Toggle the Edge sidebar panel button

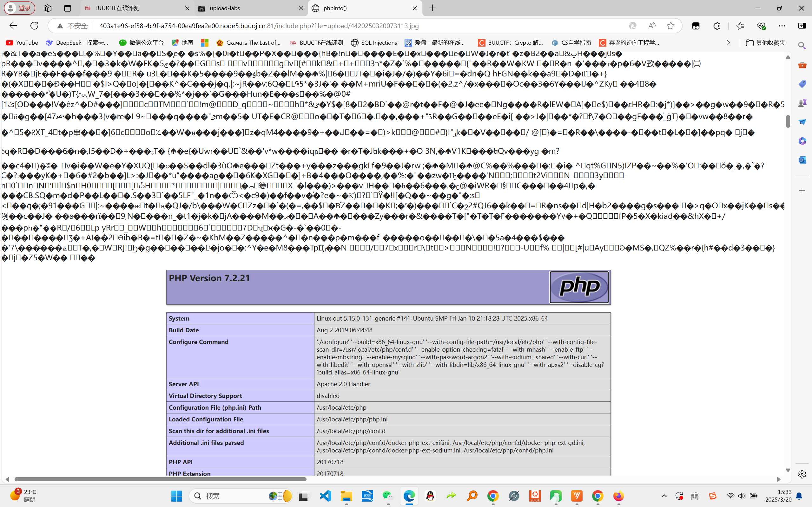coord(802,26)
